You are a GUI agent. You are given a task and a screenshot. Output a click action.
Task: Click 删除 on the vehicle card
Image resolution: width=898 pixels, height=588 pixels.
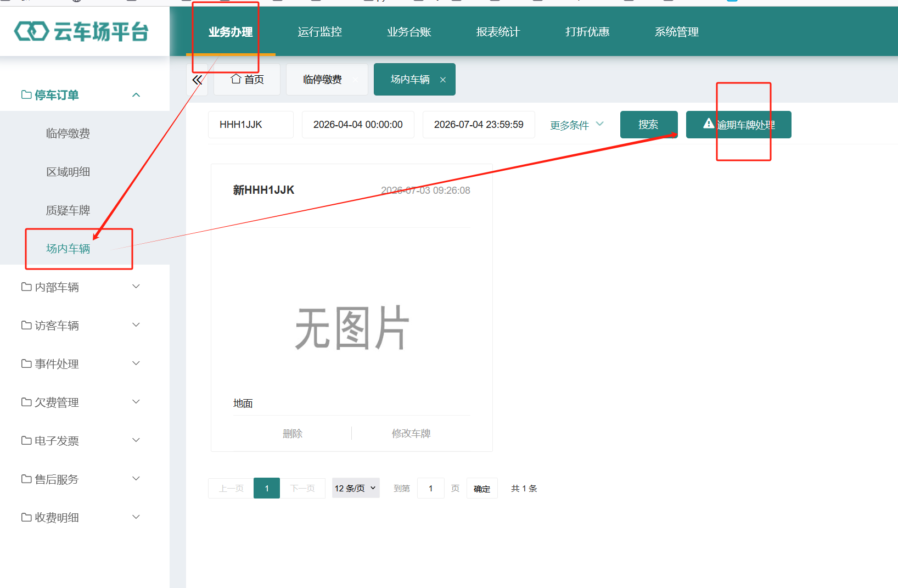coord(293,434)
